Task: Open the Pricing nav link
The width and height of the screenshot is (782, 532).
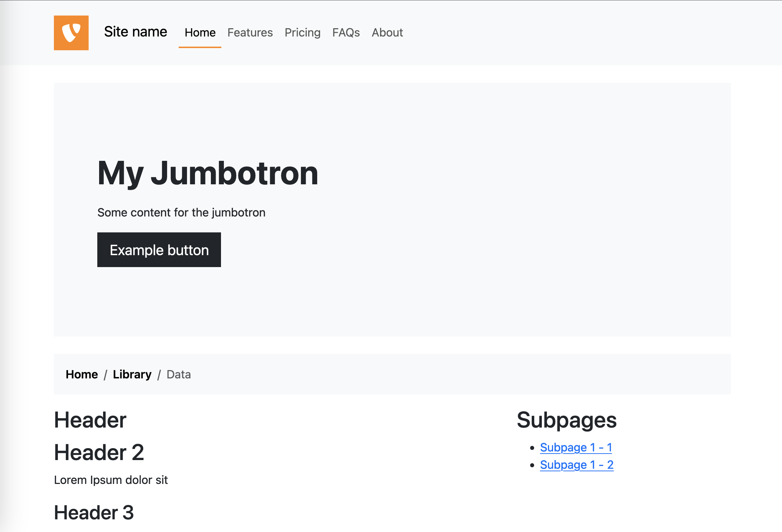Action: click(302, 33)
